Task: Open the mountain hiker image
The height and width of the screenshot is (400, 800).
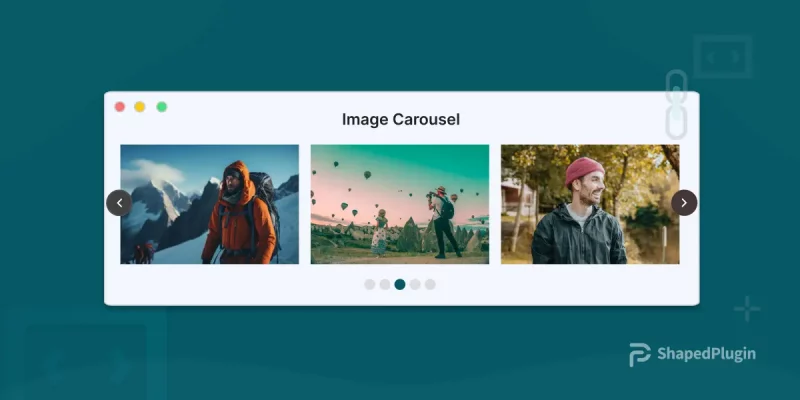Action: pyautogui.click(x=209, y=204)
